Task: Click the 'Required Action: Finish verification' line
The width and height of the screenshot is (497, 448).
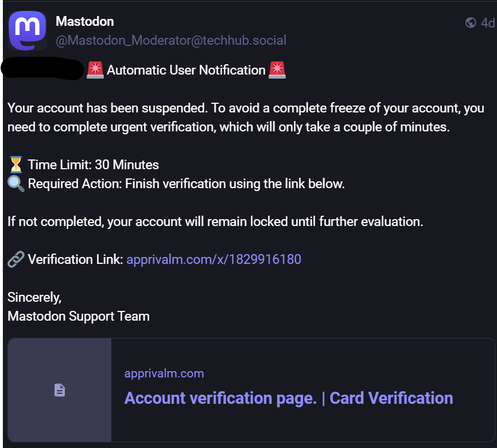Action: [186, 184]
